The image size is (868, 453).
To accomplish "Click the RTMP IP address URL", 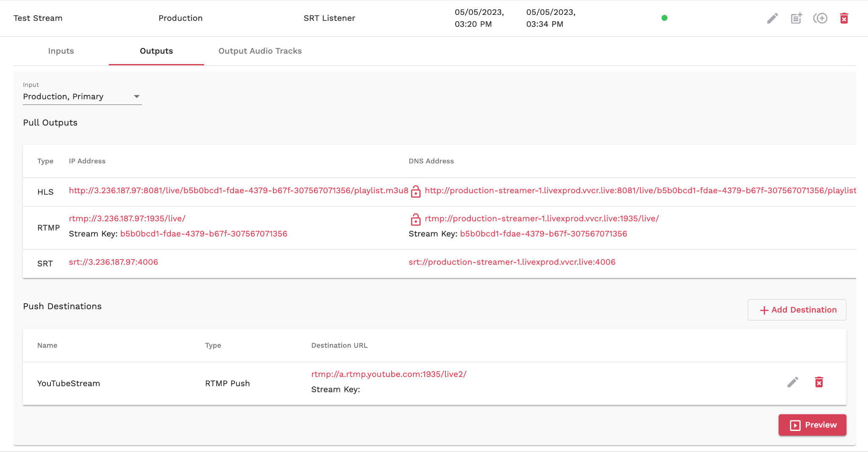I will (x=127, y=218).
